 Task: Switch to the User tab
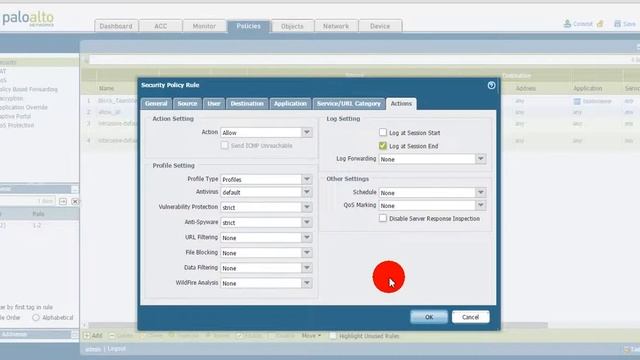coord(213,104)
